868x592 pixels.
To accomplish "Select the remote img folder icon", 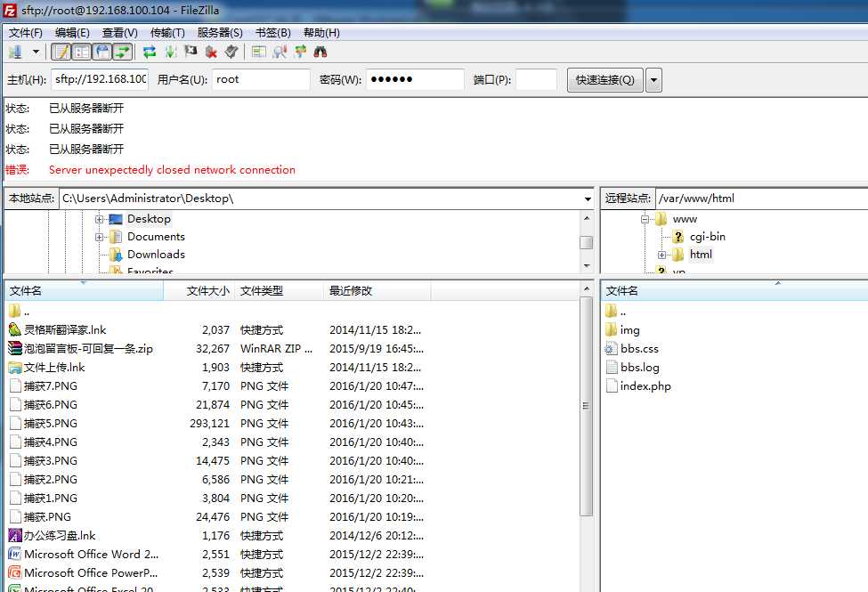I will pyautogui.click(x=611, y=330).
